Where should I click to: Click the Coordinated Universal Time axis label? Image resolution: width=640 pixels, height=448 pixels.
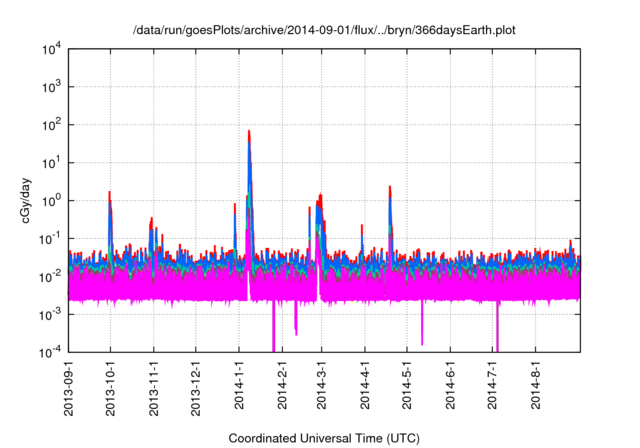[x=325, y=438]
